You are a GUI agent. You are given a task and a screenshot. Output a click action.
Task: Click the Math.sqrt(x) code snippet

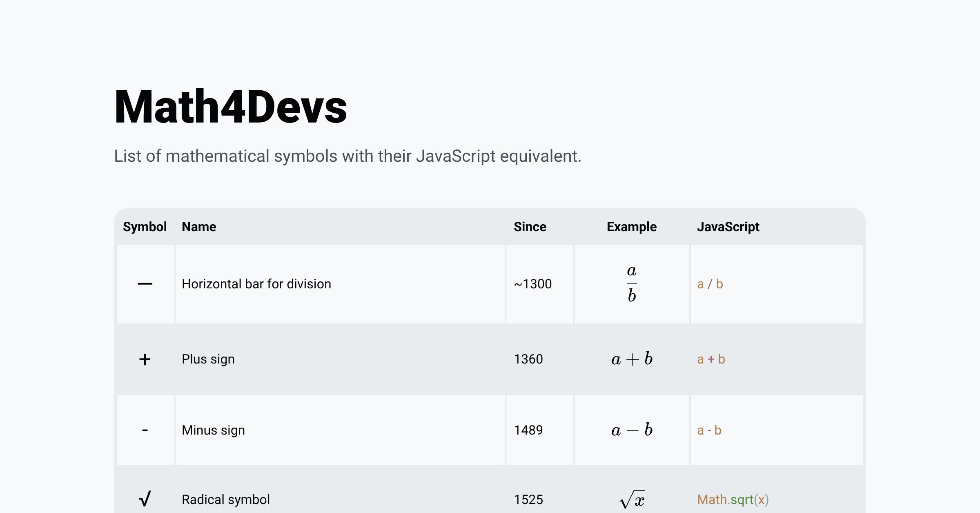pos(733,499)
